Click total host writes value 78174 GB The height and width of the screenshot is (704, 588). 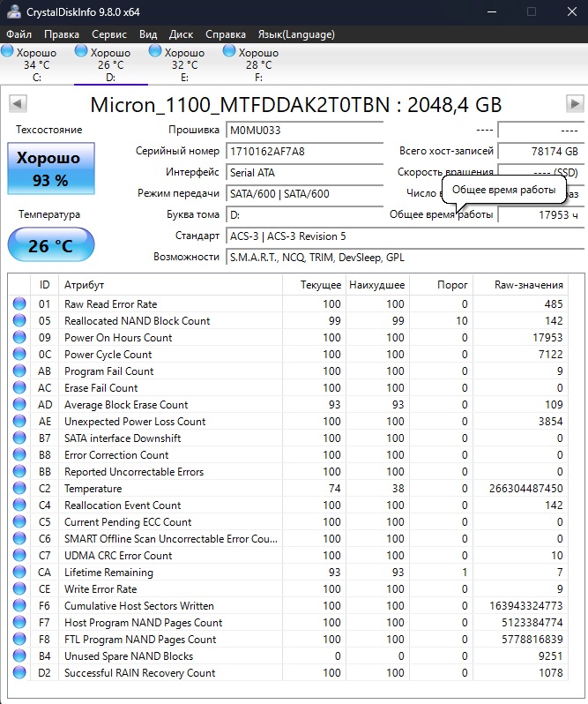pos(540,152)
